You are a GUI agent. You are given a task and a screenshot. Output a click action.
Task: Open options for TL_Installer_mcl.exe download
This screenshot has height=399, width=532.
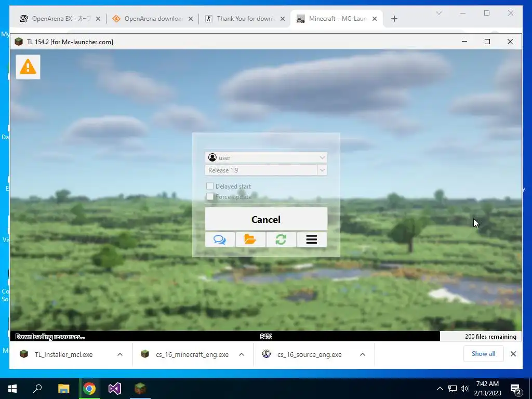tap(120, 354)
